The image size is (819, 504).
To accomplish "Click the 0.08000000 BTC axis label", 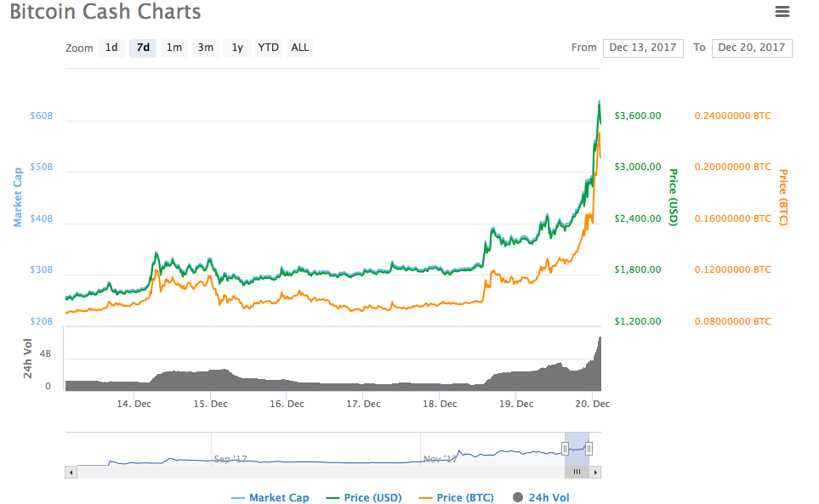I will click(x=733, y=321).
